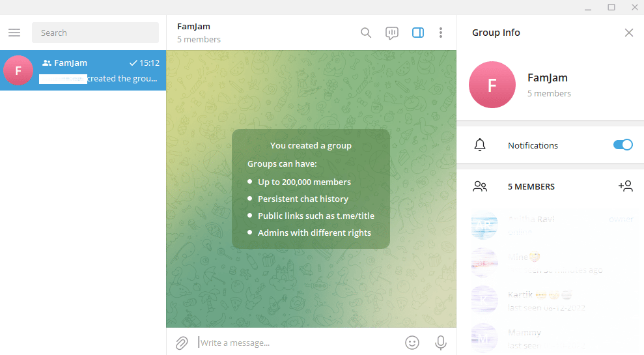Select the FamJam chat in list
The image size is (644, 355).
[83, 70]
